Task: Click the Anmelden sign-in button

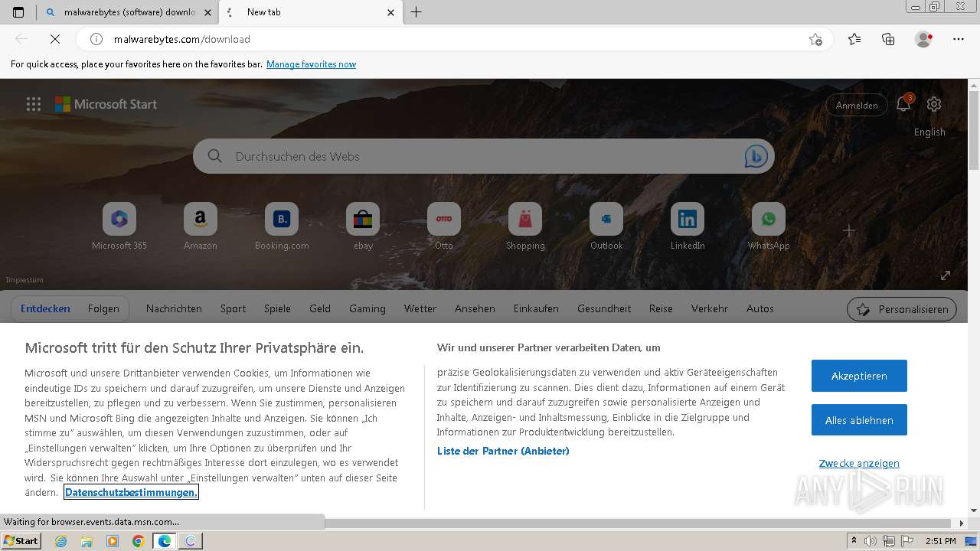Action: coord(857,105)
